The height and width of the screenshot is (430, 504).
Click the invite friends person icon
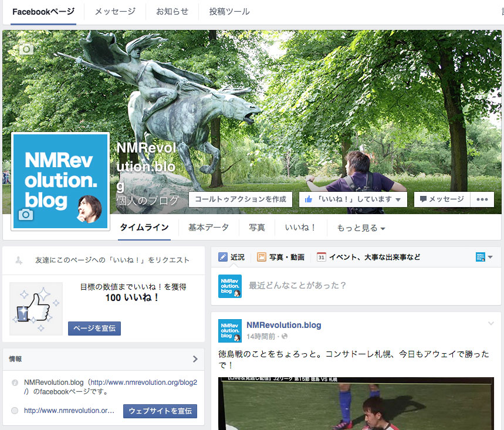19,260
